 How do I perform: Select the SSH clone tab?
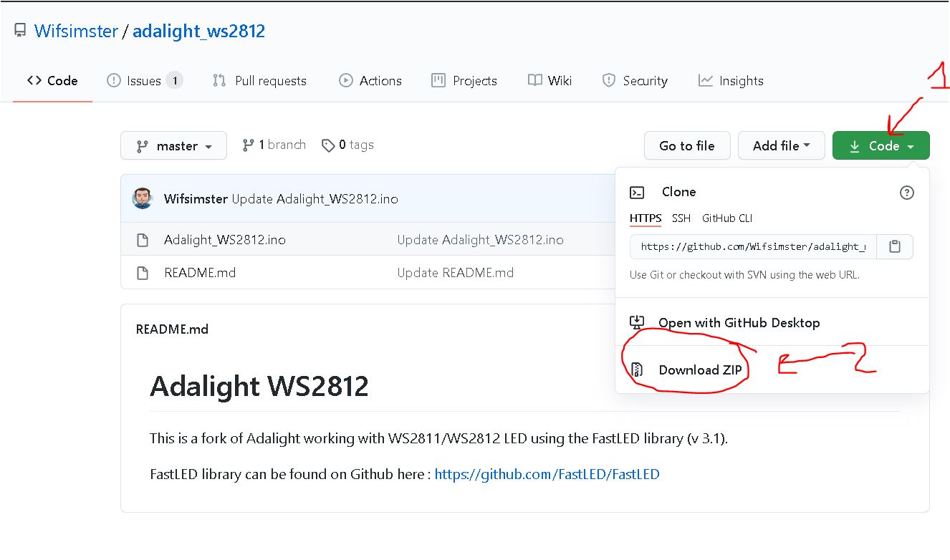[x=681, y=218]
